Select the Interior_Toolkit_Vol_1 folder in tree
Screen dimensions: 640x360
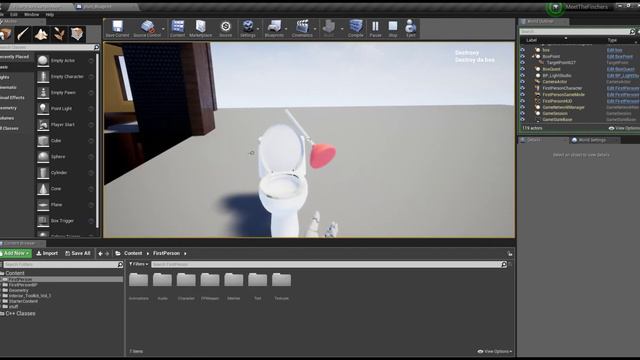tap(30, 296)
